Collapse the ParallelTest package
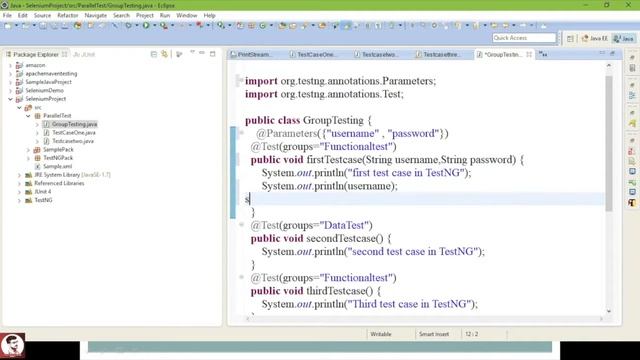The image size is (640, 360). point(28,116)
